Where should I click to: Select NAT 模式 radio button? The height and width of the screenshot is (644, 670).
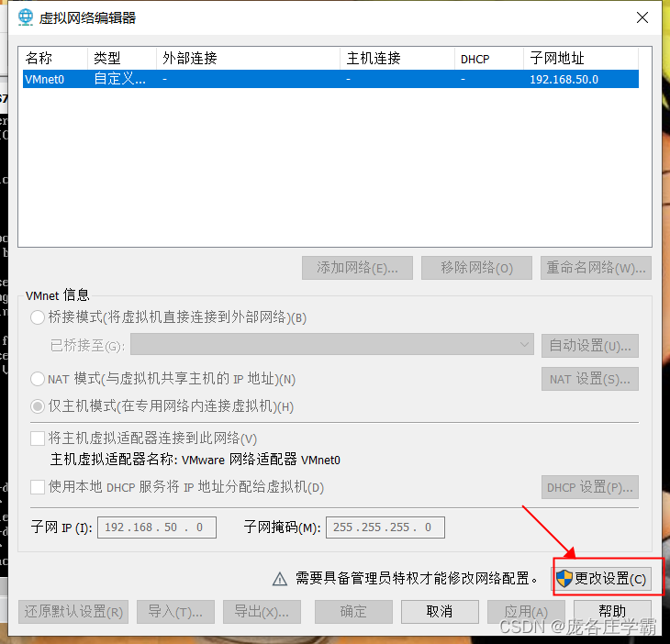38,379
